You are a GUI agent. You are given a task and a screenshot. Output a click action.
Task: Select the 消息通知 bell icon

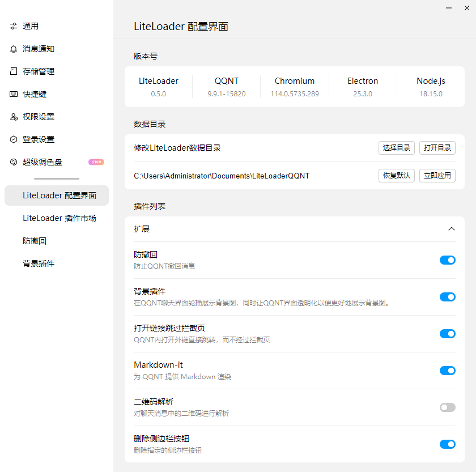click(x=14, y=49)
